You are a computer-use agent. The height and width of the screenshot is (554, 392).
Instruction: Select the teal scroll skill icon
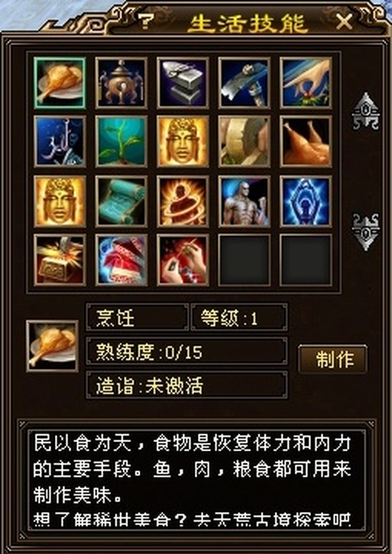click(121, 201)
